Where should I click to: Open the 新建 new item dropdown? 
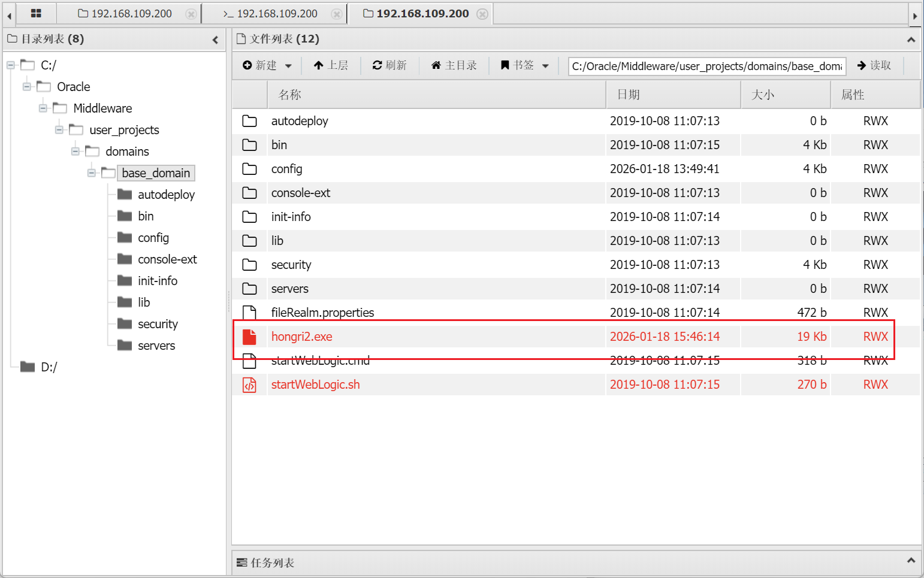point(267,65)
